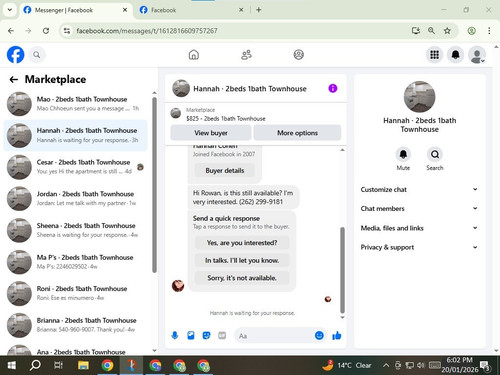Click the View buyer button
This screenshot has width=500, height=375.
click(211, 133)
